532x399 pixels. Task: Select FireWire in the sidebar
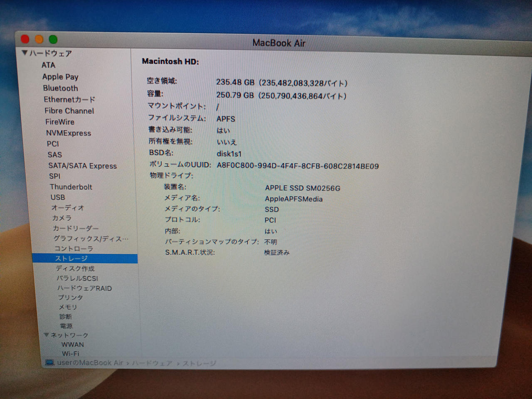coord(60,122)
